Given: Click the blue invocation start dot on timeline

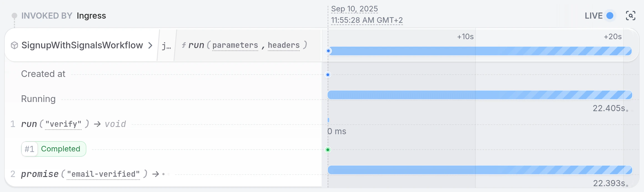Looking at the screenshot, I should pyautogui.click(x=329, y=51).
